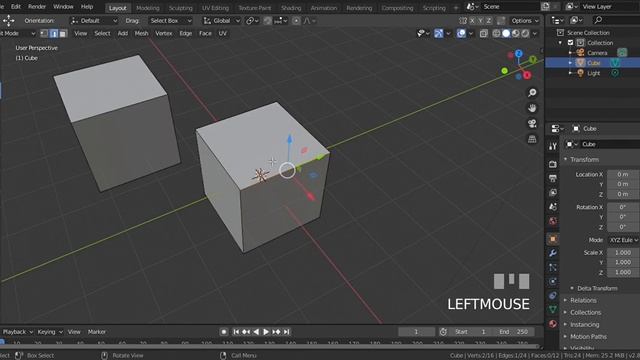Open the Modeling workspace tab
The width and height of the screenshot is (640, 360).
148,8
